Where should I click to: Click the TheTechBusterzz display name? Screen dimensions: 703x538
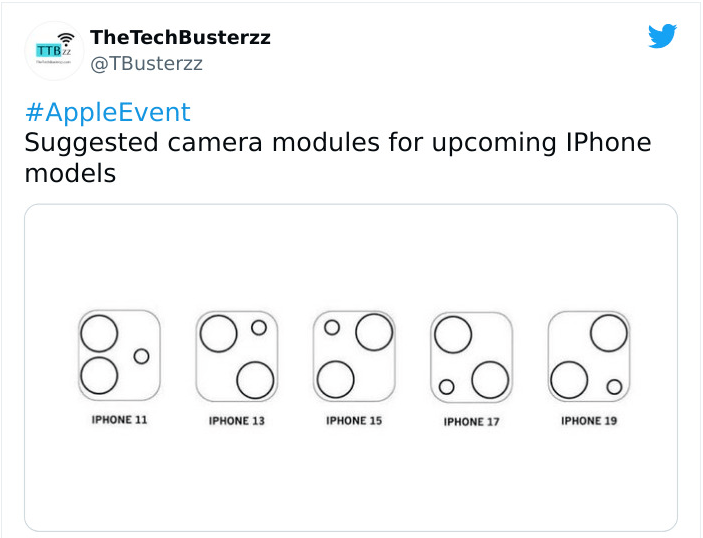tap(180, 37)
